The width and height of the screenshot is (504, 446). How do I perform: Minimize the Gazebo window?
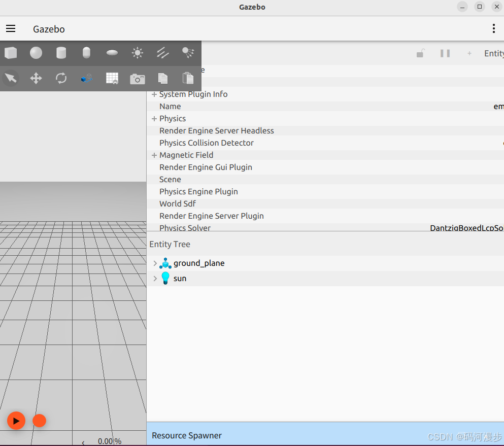(462, 7)
